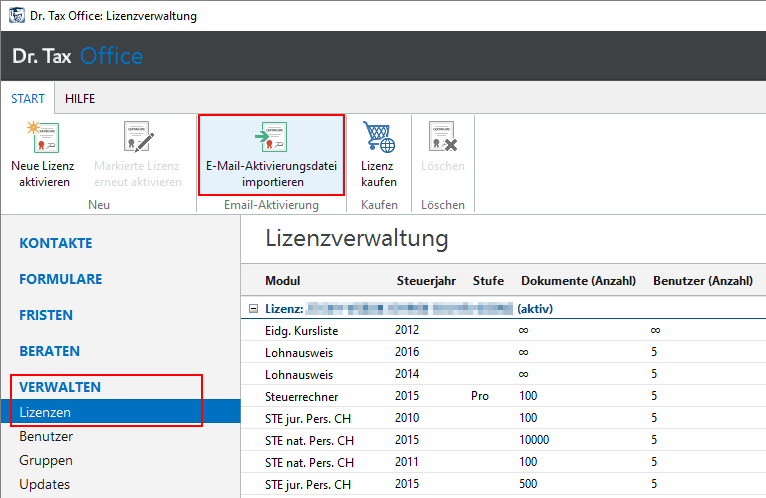Screen dimensions: 766x498
Task: Open the BERATEN section
Action: 49,351
